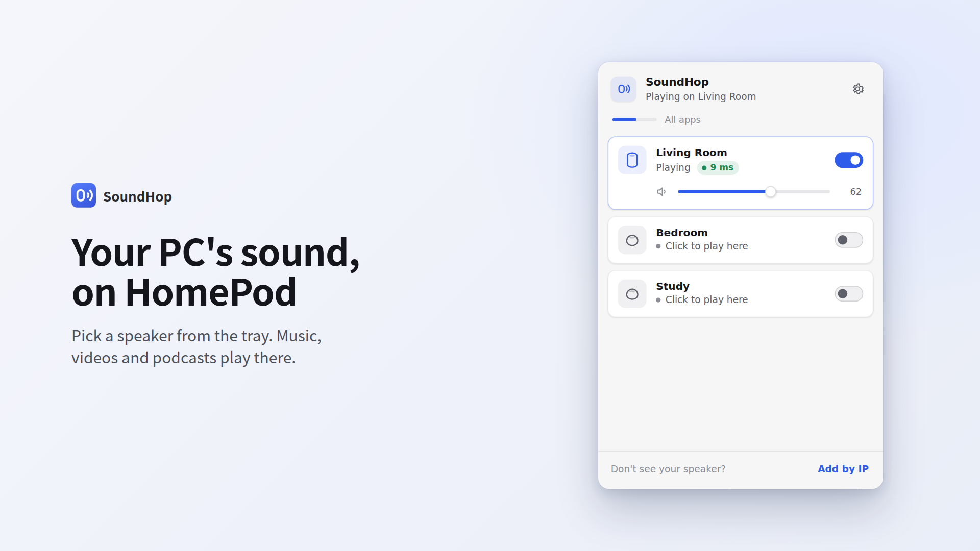The width and height of the screenshot is (980, 551).
Task: Click the Study speaker name
Action: [672, 286]
